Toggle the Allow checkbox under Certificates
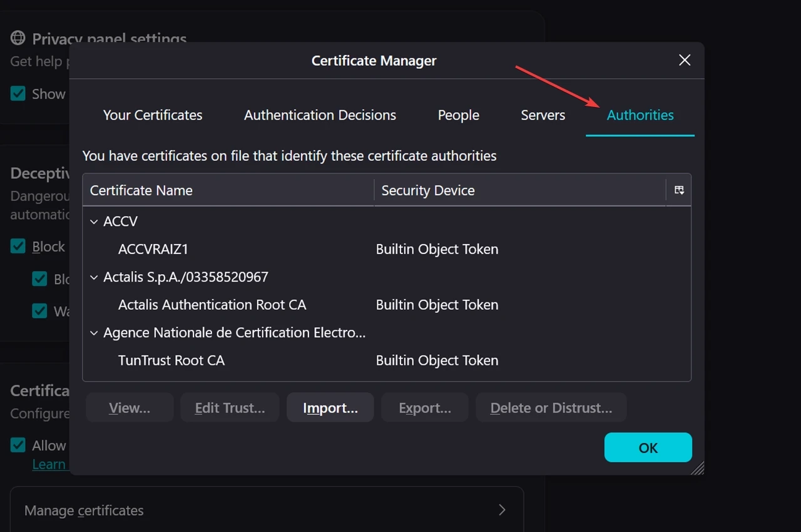This screenshot has height=532, width=801. pyautogui.click(x=18, y=446)
